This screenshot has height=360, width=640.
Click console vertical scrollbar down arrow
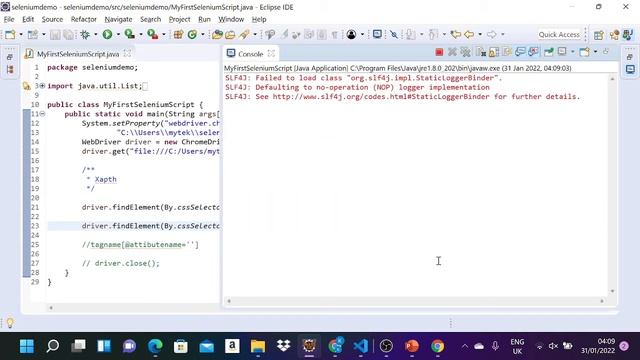(612, 291)
